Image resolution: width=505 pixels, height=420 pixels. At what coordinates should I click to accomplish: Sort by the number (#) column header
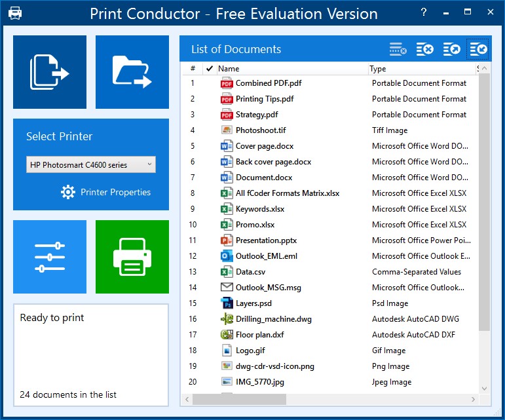pos(193,68)
